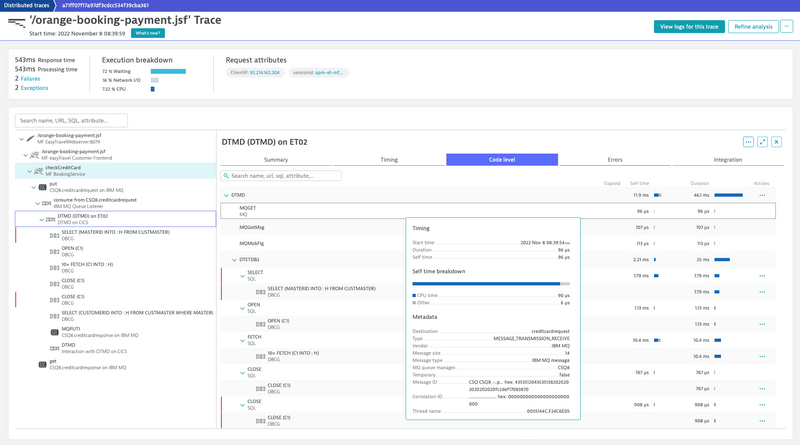Close the DTMD (DTMD) on ET02 panel
Image resolution: width=800 pixels, height=445 pixels.
[x=776, y=142]
